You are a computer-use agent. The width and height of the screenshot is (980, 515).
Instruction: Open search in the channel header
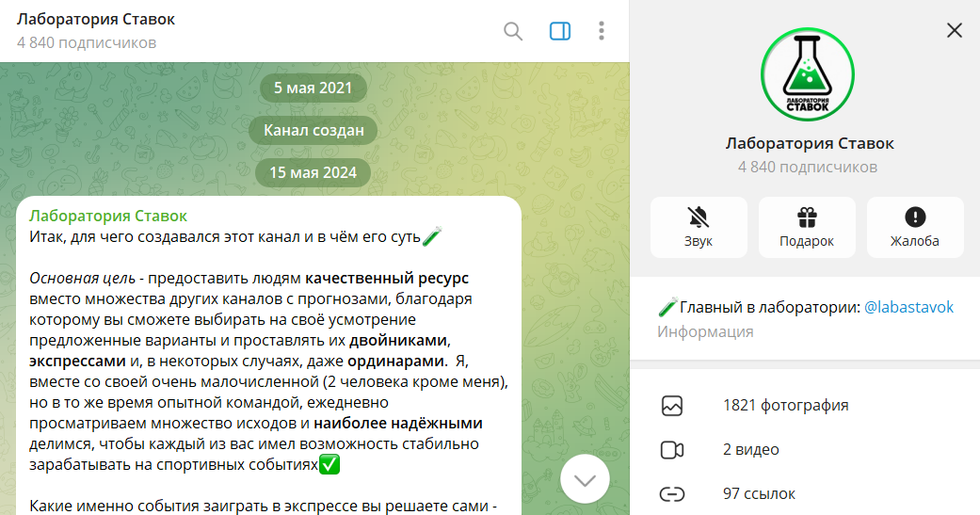pos(513,31)
